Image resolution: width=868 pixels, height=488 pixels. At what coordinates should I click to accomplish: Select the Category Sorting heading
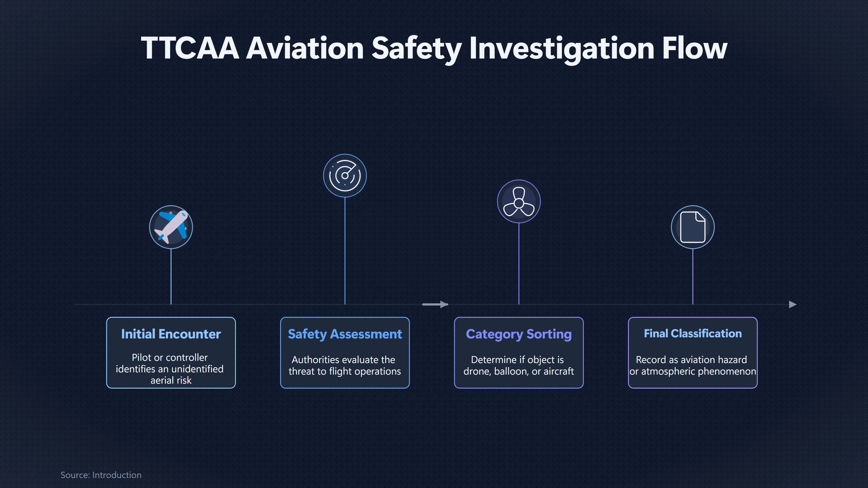(x=519, y=334)
